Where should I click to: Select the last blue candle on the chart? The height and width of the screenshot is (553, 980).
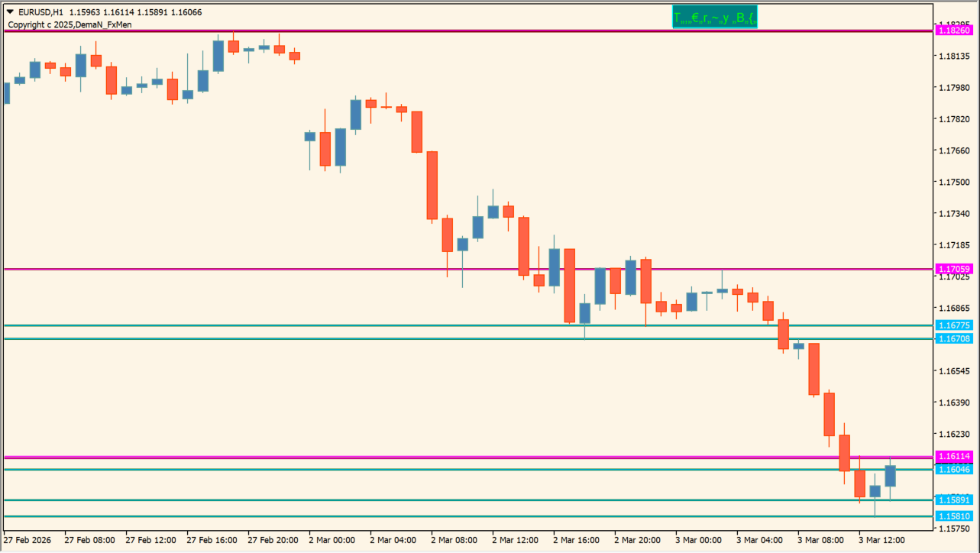(x=890, y=476)
